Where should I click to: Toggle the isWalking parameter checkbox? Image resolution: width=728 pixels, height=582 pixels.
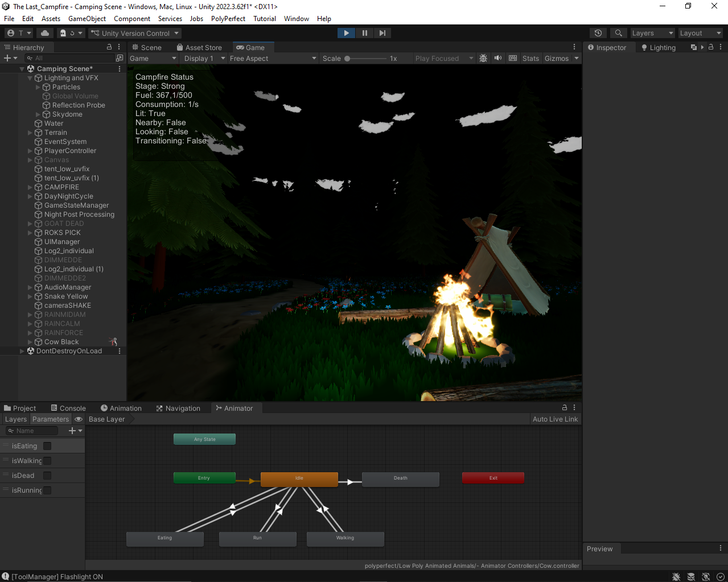[47, 461]
